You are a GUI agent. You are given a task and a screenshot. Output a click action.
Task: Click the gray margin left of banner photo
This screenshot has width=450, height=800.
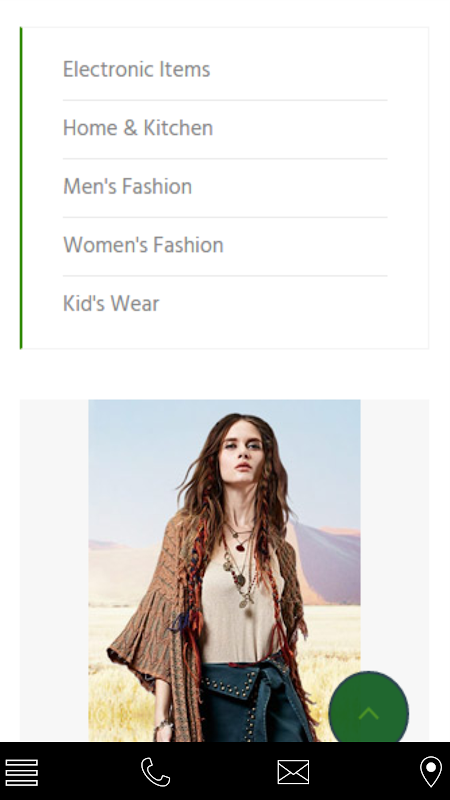coord(54,570)
